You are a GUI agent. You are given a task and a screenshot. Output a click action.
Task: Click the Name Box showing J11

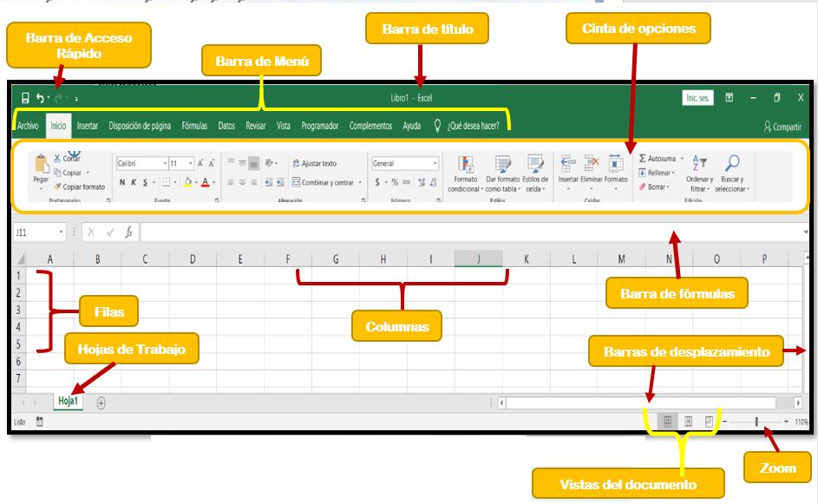40,232
